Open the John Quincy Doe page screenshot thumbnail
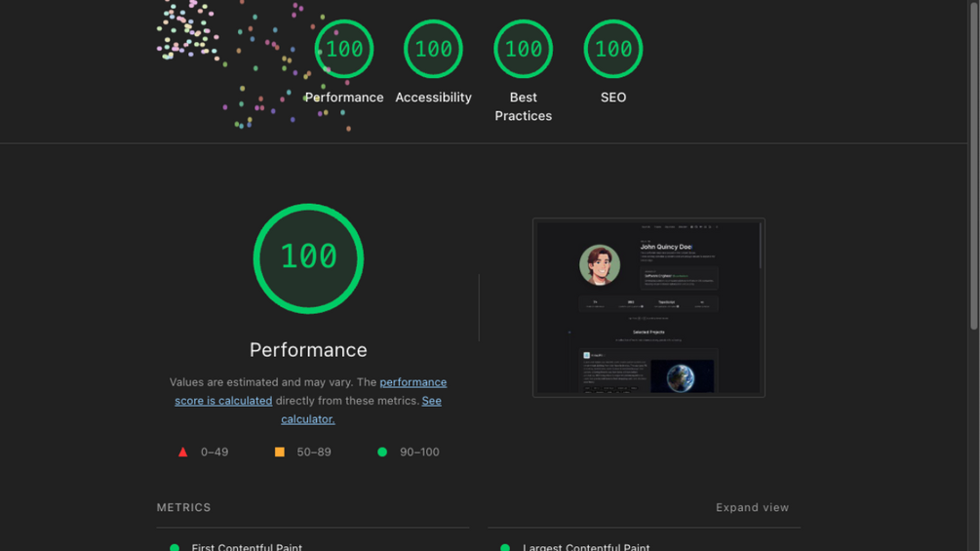Image resolution: width=980 pixels, height=551 pixels. [648, 307]
